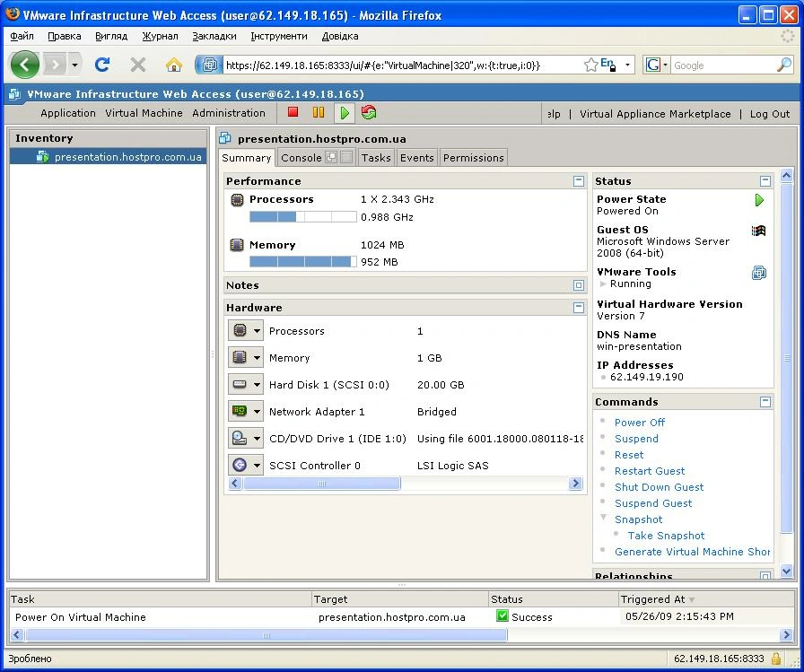Collapse the Snapshot commands group

[604, 518]
